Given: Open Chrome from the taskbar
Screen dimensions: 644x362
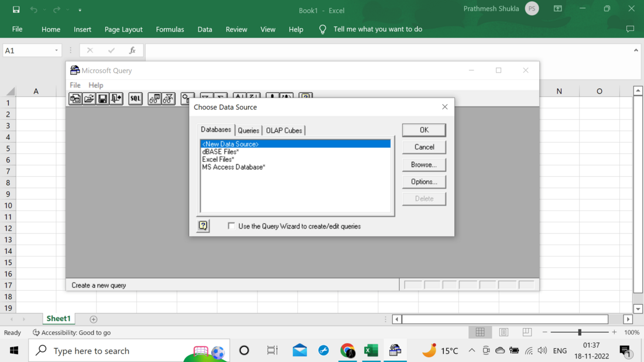Looking at the screenshot, I should tap(347, 350).
